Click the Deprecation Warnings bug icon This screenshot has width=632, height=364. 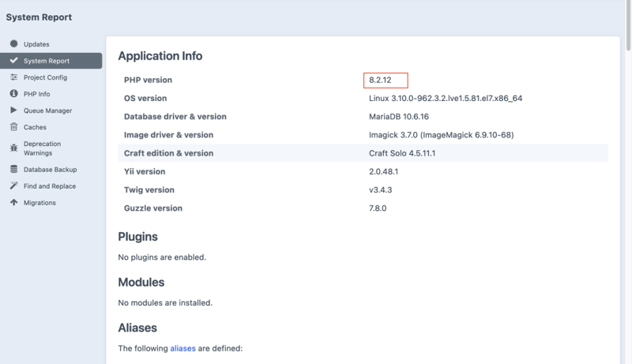[x=14, y=148]
